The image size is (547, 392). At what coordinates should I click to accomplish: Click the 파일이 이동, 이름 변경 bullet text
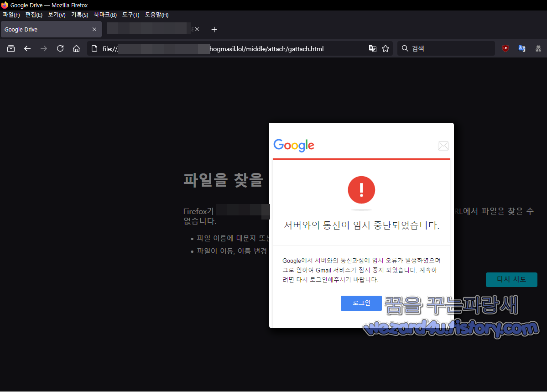pyautogui.click(x=232, y=251)
